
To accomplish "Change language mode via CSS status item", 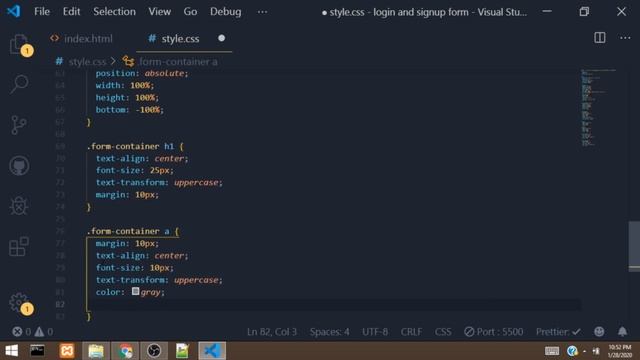I will point(443,332).
